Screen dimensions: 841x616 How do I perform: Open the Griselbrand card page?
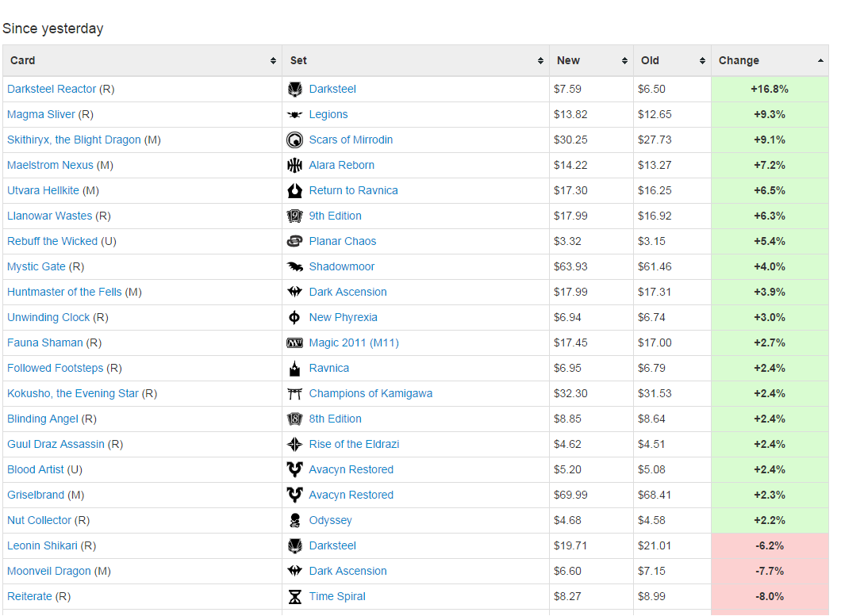(x=36, y=495)
